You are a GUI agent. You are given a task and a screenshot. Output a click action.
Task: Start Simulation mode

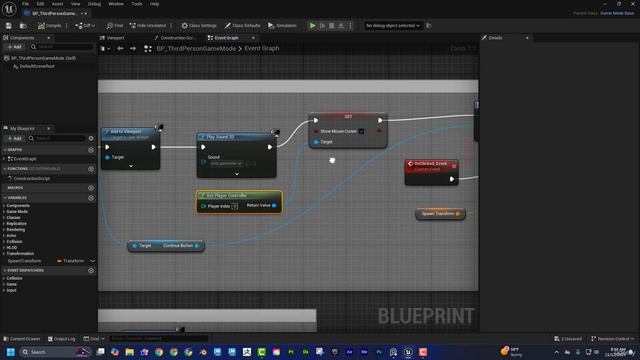click(282, 26)
